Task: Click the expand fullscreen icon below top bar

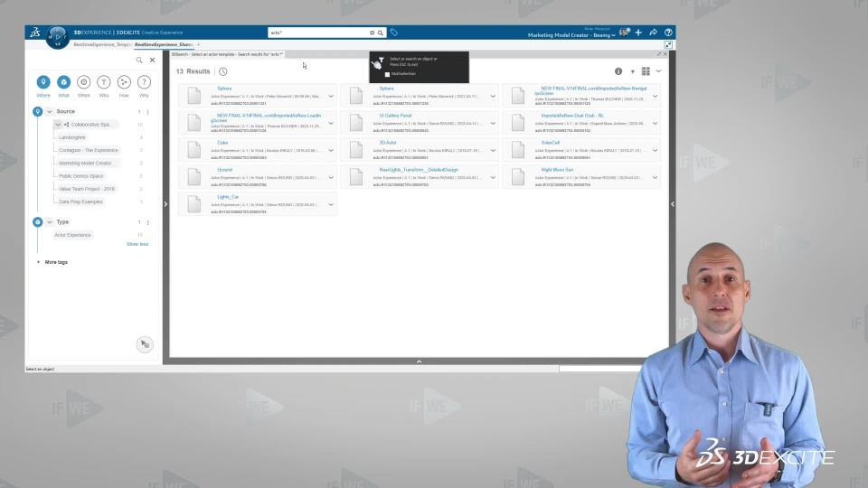Action: pyautogui.click(x=668, y=45)
